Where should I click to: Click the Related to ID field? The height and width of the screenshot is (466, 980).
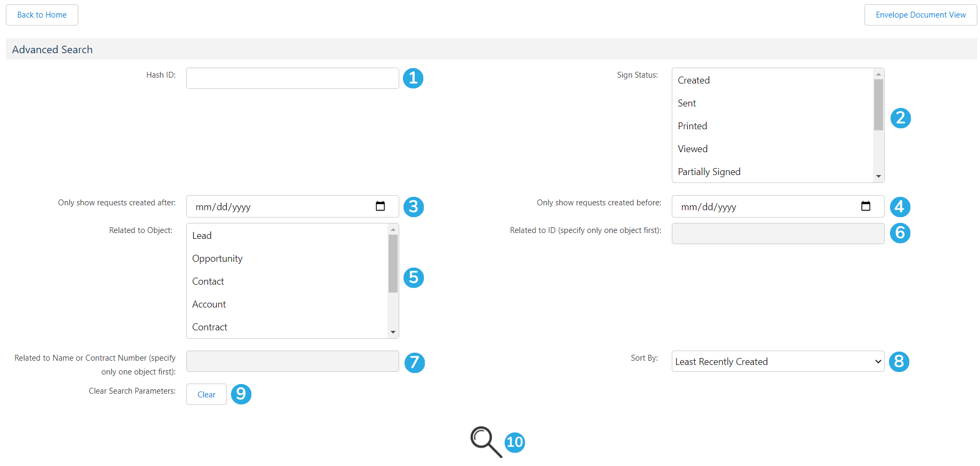point(778,234)
